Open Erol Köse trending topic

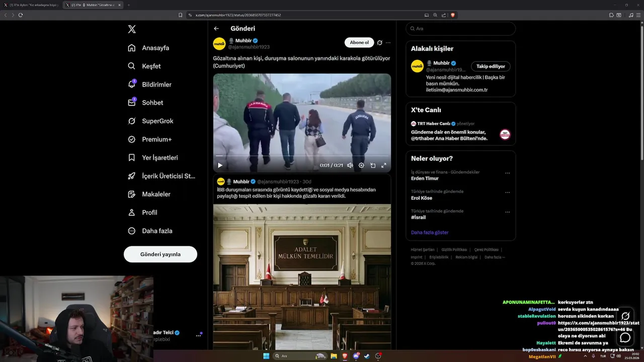[x=422, y=198]
